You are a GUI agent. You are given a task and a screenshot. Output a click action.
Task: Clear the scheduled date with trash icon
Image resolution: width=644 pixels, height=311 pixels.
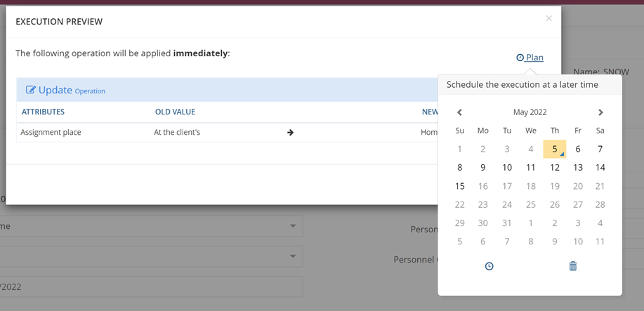tap(573, 266)
